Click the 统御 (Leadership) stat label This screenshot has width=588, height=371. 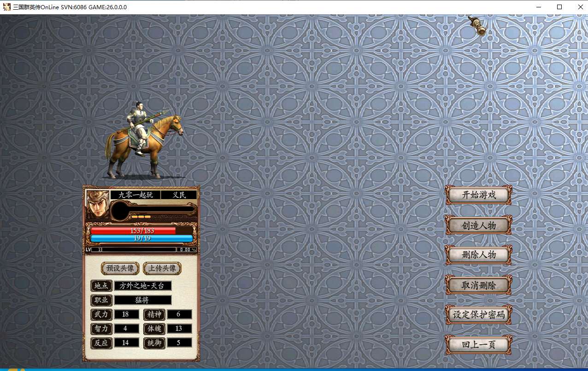[x=154, y=343]
